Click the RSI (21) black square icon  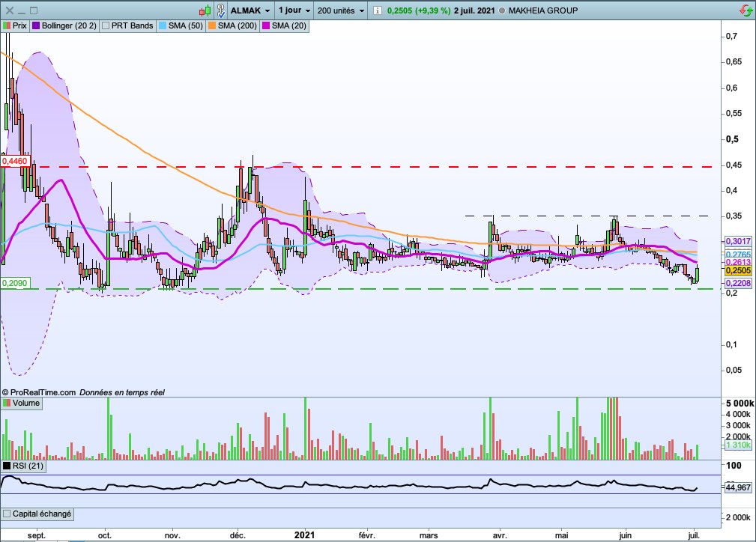click(x=7, y=466)
